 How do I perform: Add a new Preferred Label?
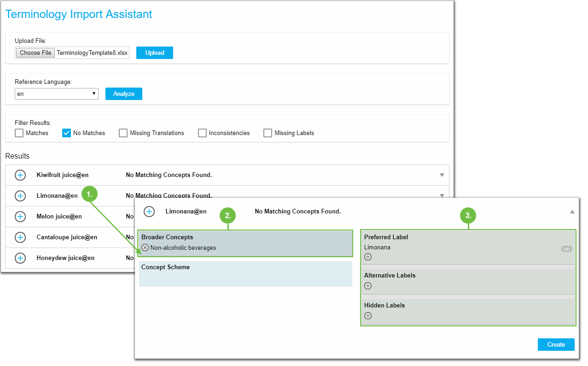click(368, 257)
